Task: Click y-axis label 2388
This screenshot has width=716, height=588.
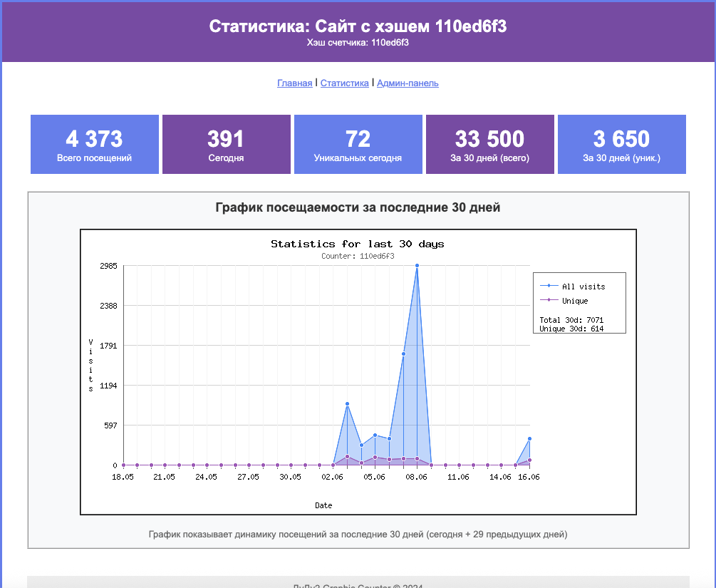Action: [x=109, y=306]
